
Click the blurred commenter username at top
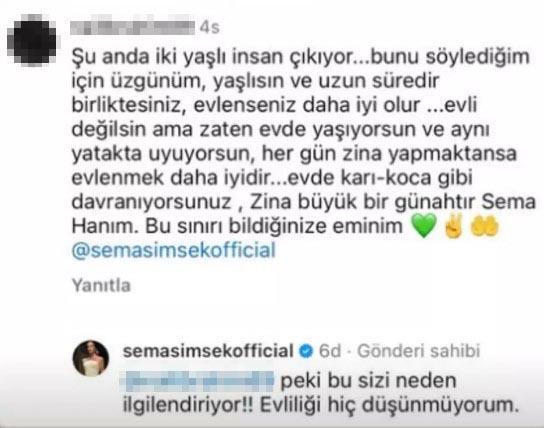coord(132,26)
